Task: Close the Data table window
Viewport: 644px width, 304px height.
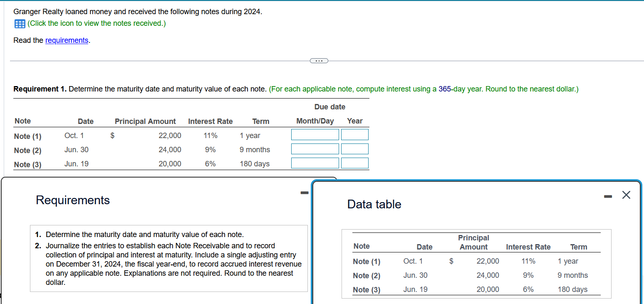Action: [x=626, y=194]
